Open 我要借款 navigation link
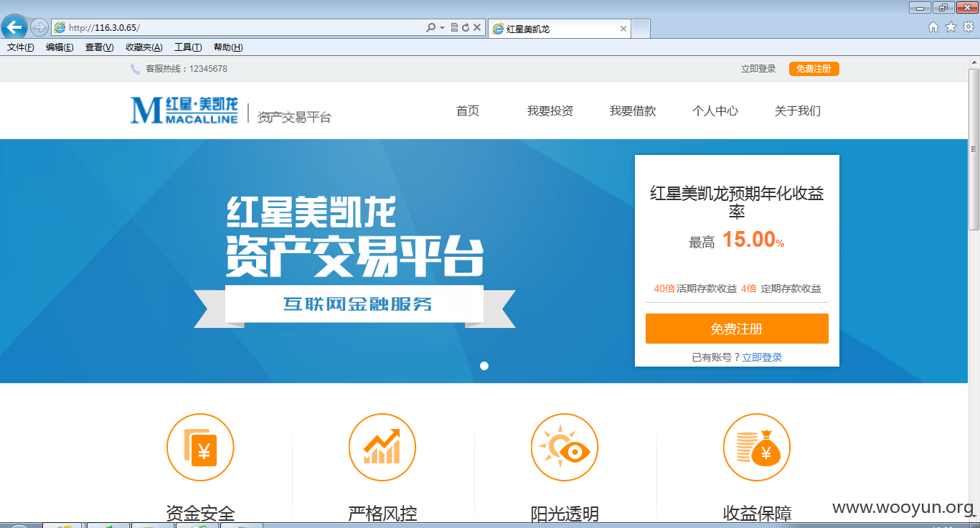The image size is (980, 528). 633,110
